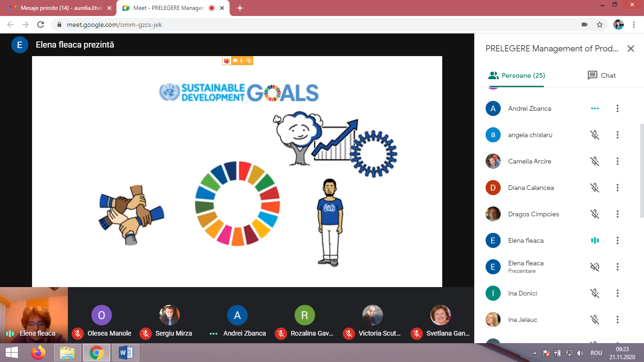The width and height of the screenshot is (644, 362).
Task: Select Rozalina Gav... participant tile
Action: 305,315
